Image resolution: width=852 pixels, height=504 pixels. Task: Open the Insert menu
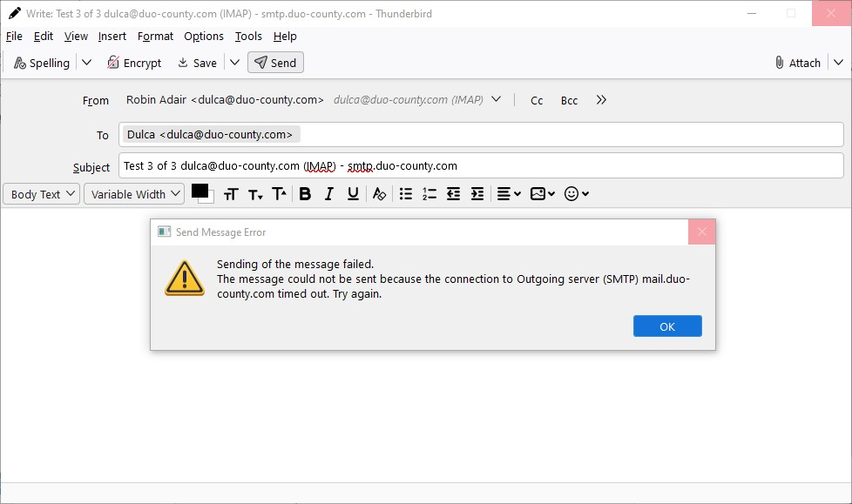112,37
